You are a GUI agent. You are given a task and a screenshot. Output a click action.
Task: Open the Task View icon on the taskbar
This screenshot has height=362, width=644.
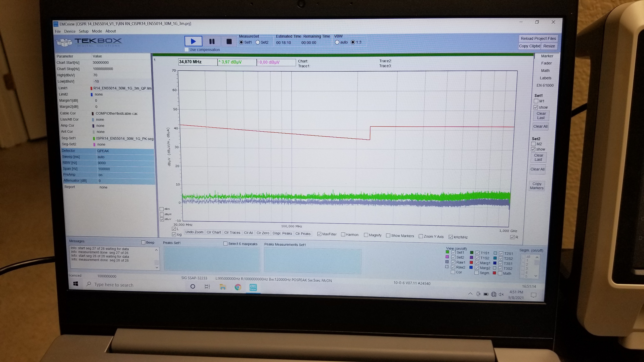point(207,286)
